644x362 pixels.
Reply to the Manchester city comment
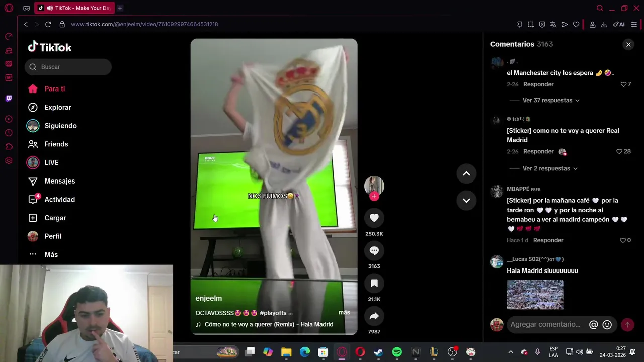coord(538,84)
